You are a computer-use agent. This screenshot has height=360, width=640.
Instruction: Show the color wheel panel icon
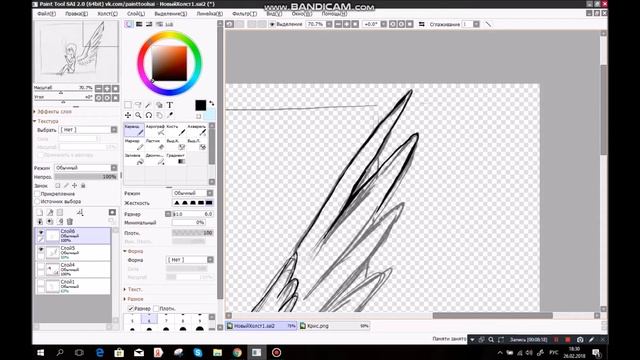(129, 24)
